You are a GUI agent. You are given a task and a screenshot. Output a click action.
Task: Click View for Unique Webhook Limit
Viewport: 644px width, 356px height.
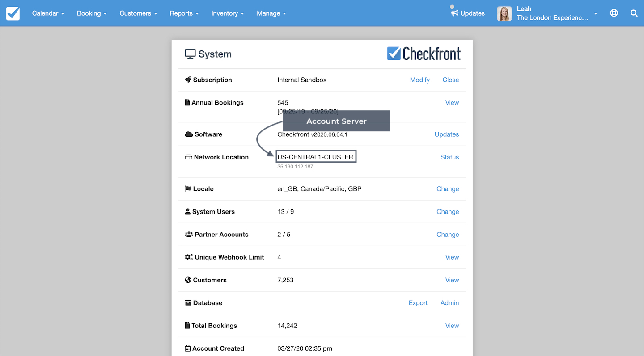point(452,257)
